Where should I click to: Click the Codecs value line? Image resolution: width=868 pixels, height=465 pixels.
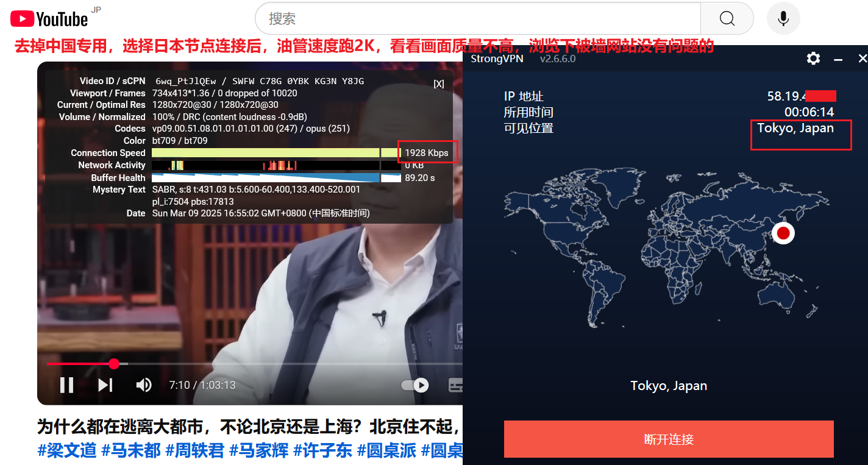251,129
